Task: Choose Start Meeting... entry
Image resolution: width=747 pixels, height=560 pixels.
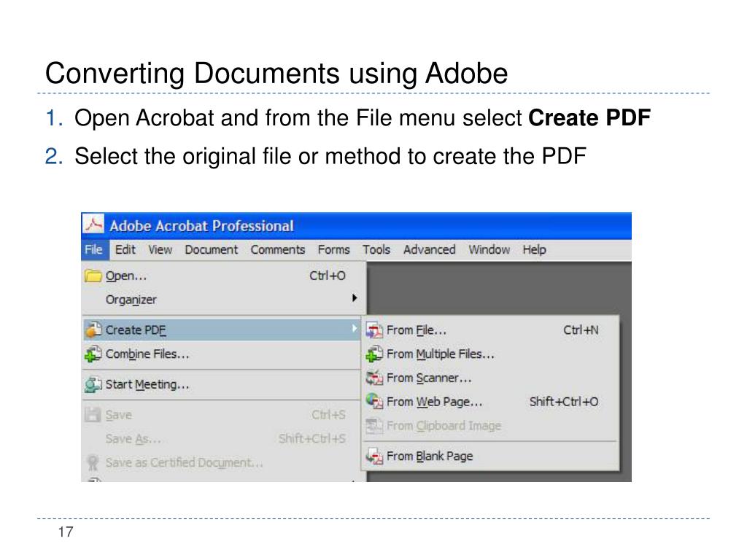Action: 222,384
